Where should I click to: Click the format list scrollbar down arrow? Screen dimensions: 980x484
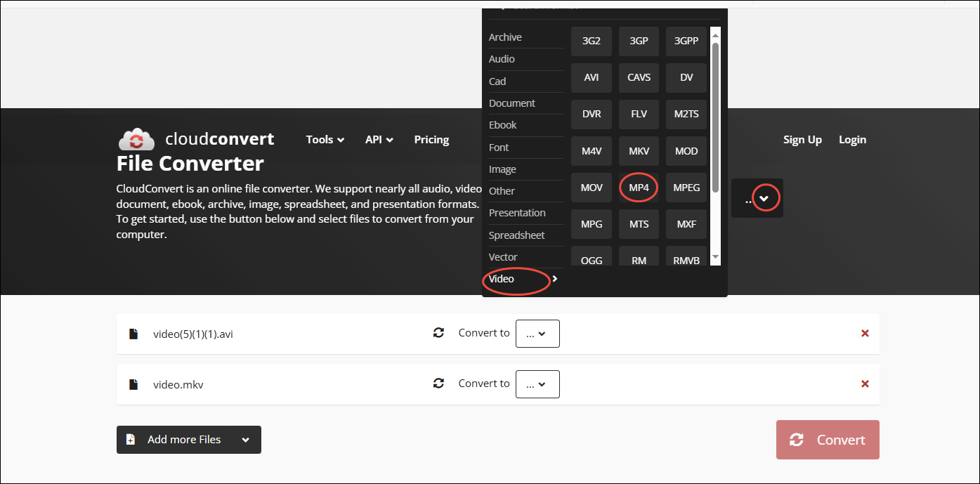pyautogui.click(x=715, y=258)
